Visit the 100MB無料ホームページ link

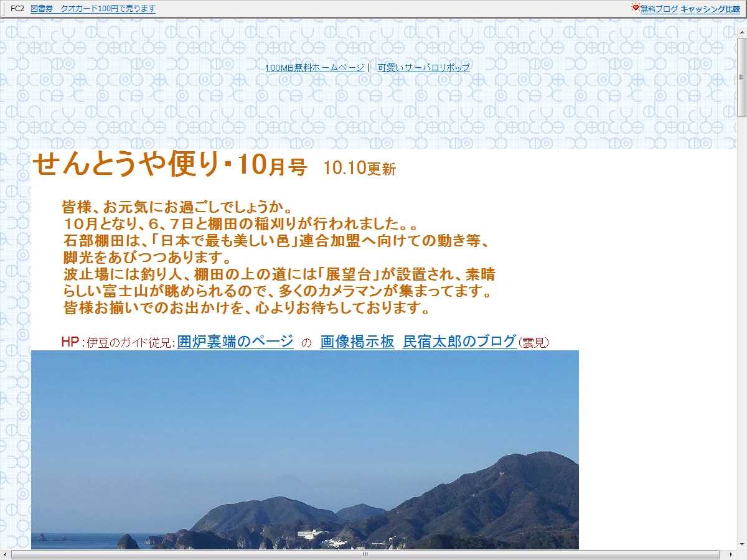[x=315, y=67]
